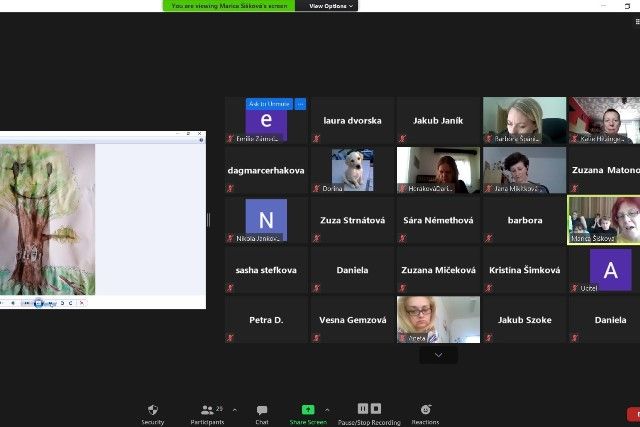640x427 pixels.
Task: Click the muted mic icon on laura dvorska's tile
Action: (x=317, y=139)
